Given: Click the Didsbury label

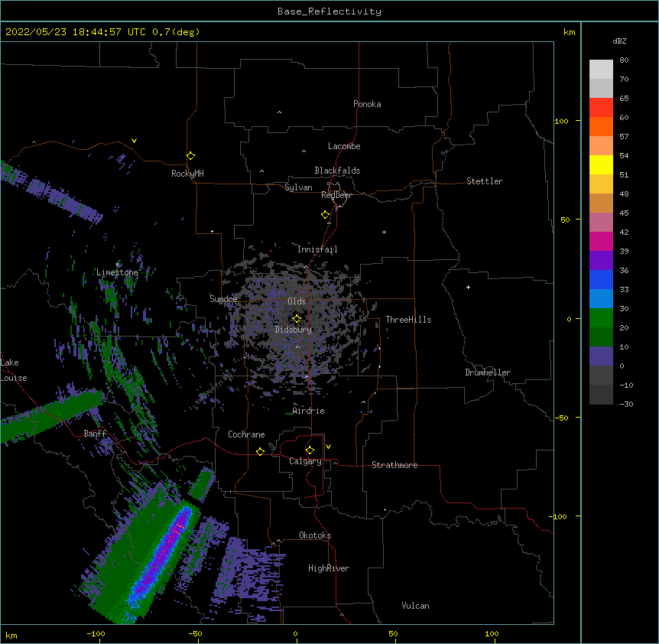Looking at the screenshot, I should tap(294, 330).
